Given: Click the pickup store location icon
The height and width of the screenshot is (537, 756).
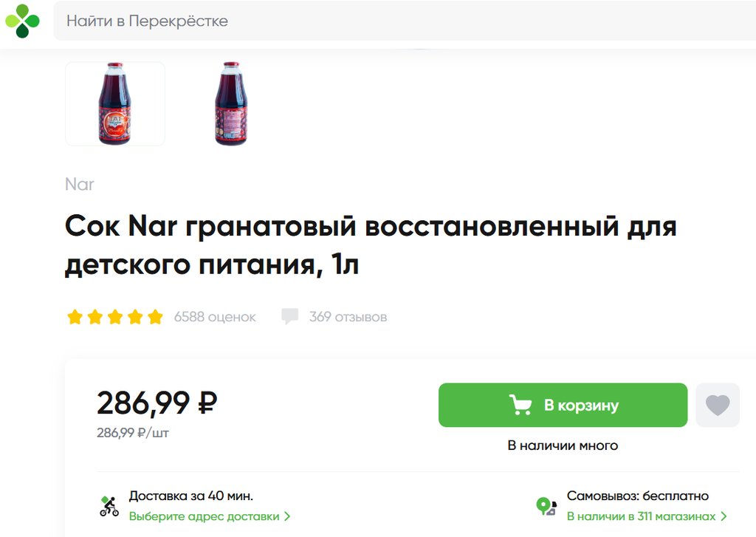Looking at the screenshot, I should pos(546,507).
